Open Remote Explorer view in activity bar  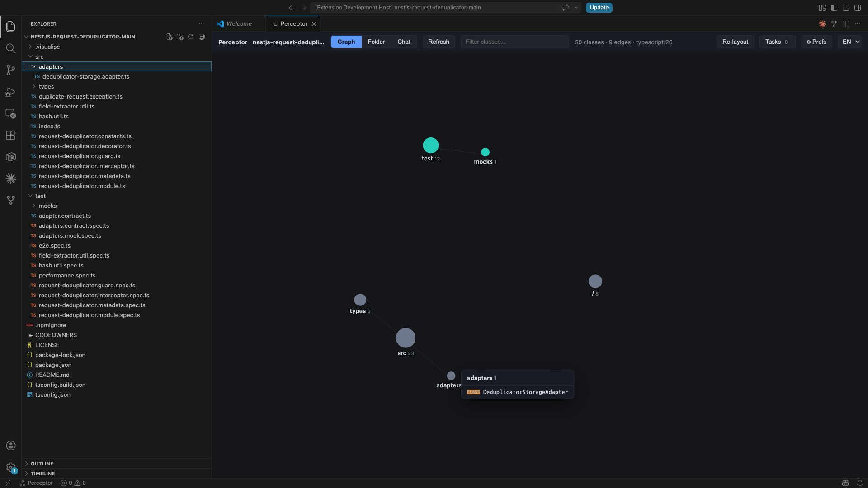coord(11,113)
